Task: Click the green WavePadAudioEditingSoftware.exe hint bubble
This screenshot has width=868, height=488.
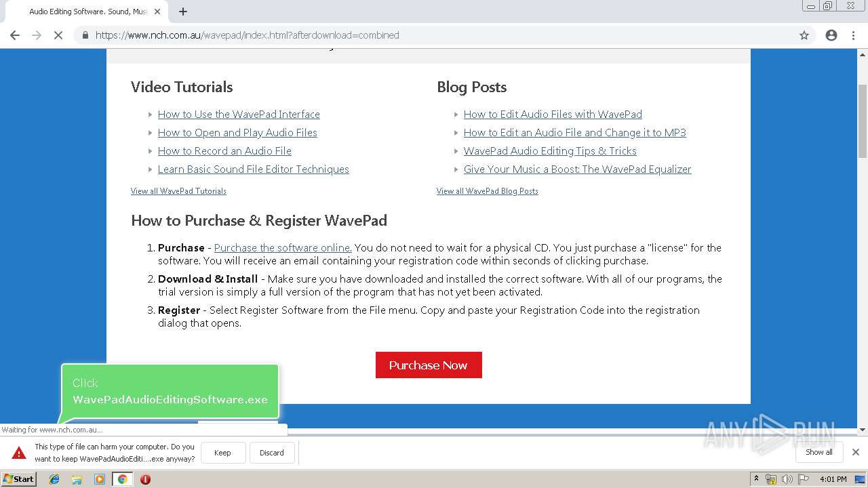Action: [x=170, y=392]
